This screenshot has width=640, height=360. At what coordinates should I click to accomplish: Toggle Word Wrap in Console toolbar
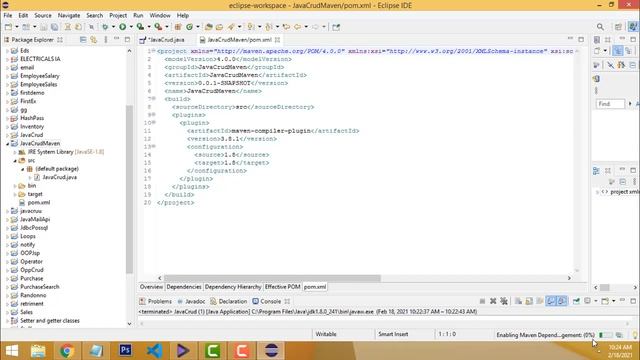(x=540, y=301)
